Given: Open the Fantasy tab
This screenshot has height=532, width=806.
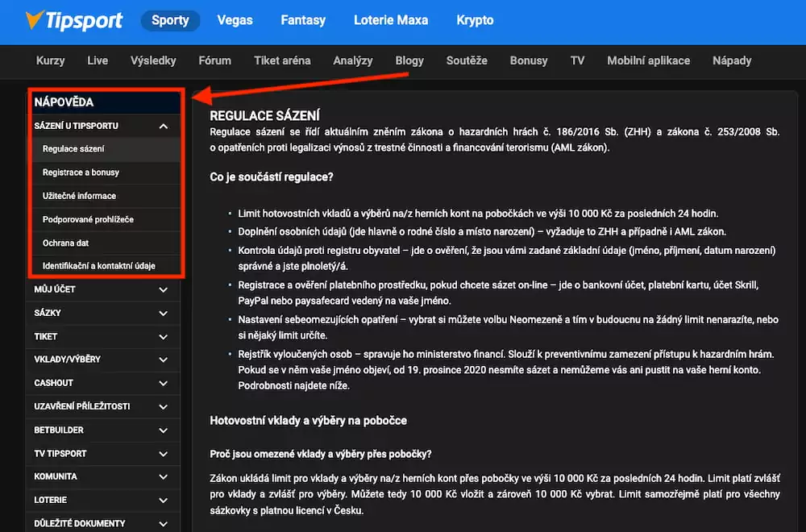Looking at the screenshot, I should pyautogui.click(x=303, y=20).
